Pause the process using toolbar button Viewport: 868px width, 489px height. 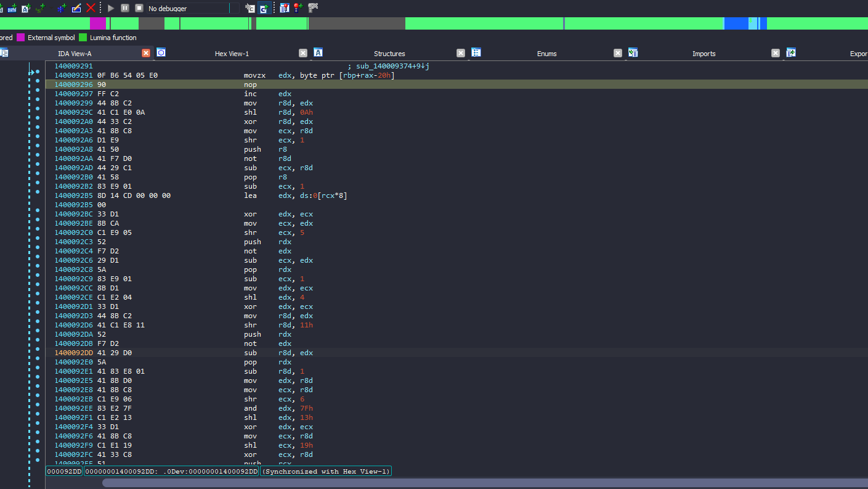coord(125,8)
